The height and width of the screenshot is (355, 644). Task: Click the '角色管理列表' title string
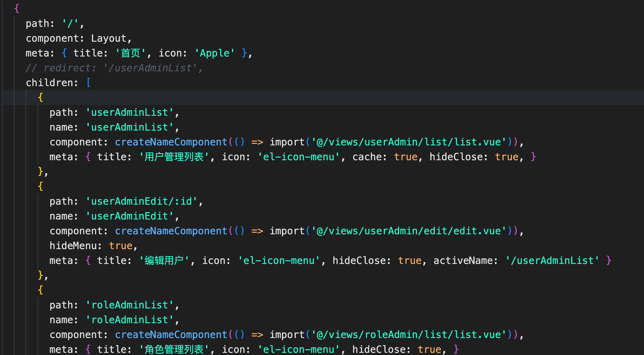[174, 349]
